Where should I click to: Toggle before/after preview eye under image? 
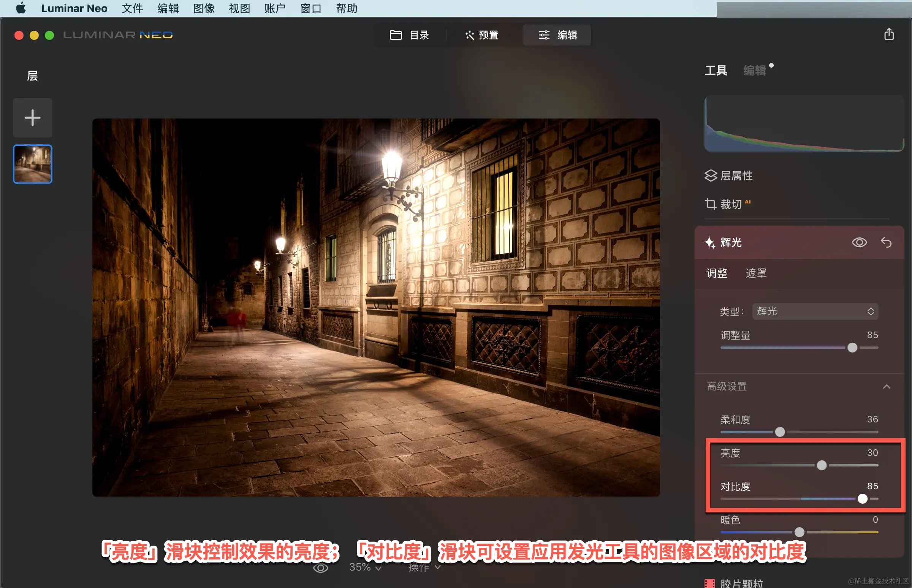320,568
